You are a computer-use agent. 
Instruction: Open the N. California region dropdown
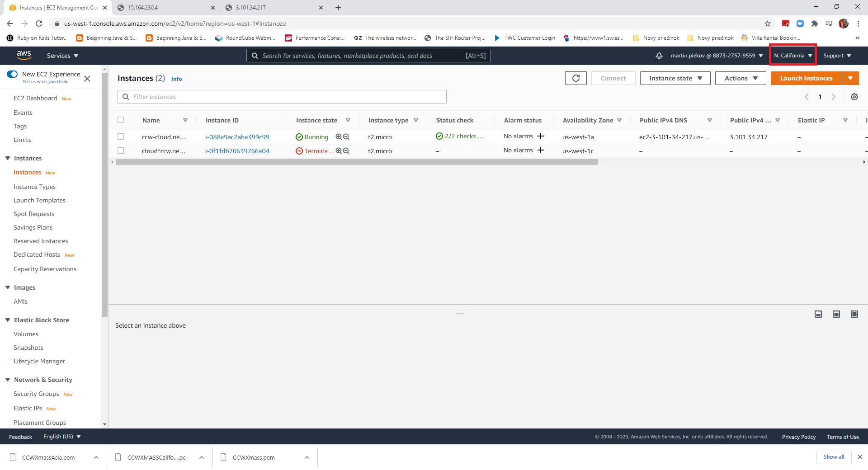pyautogui.click(x=793, y=56)
